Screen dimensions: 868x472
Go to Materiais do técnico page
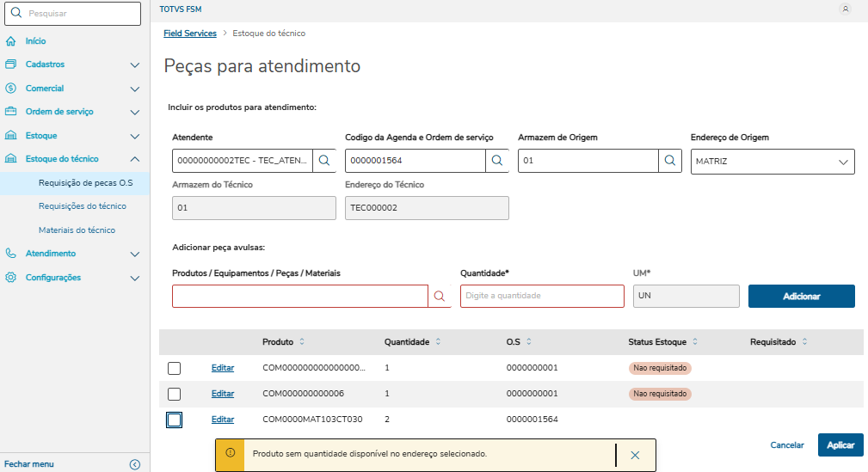click(x=77, y=230)
